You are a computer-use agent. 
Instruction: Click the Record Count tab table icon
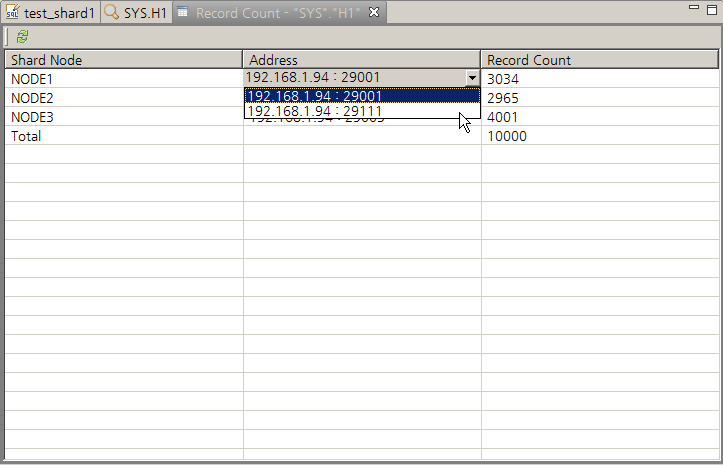click(x=183, y=13)
